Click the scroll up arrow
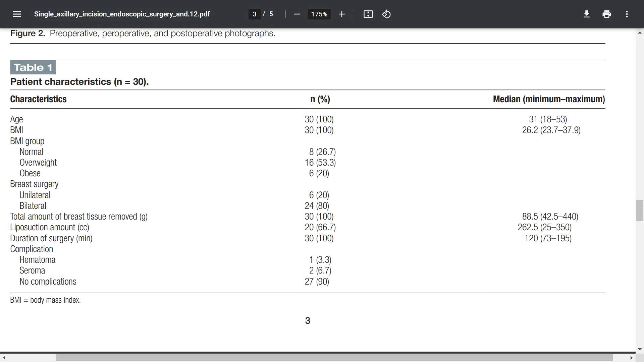The image size is (644, 362). click(x=640, y=33)
